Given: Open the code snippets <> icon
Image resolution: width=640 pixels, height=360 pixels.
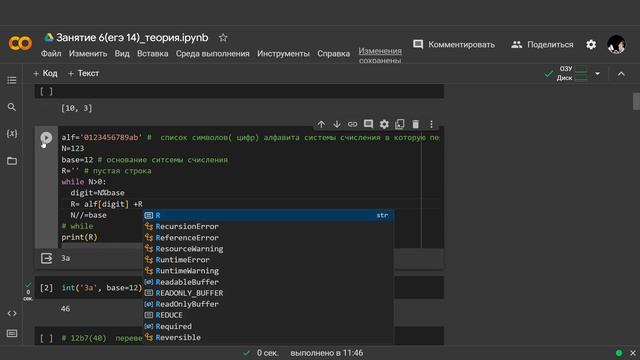Looking at the screenshot, I should (12, 313).
